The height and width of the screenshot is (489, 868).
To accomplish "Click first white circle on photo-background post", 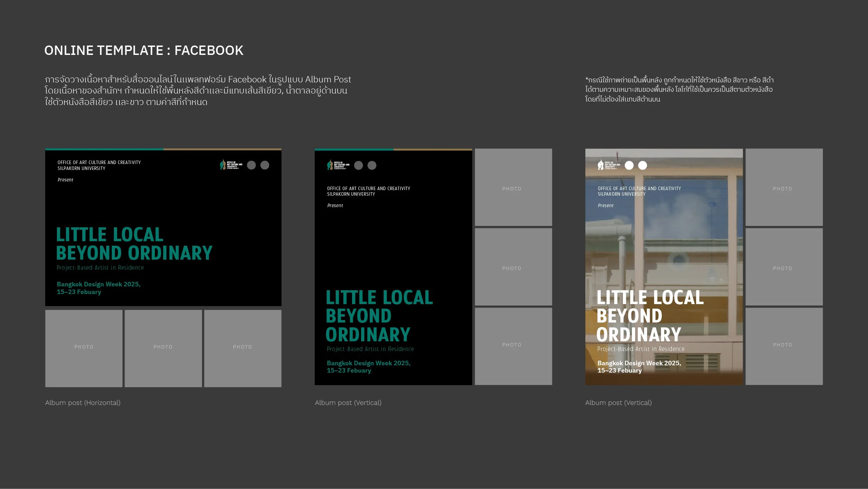I will click(629, 165).
